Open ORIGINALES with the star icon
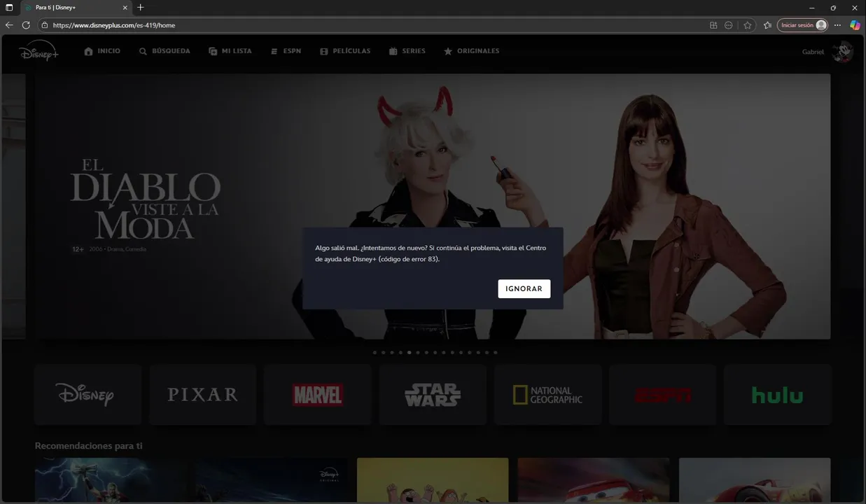 472,51
